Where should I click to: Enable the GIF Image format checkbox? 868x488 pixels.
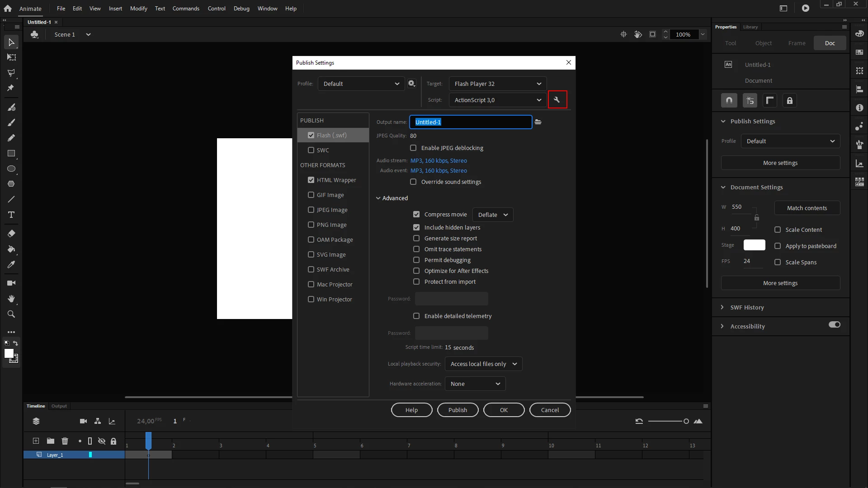tap(311, 195)
